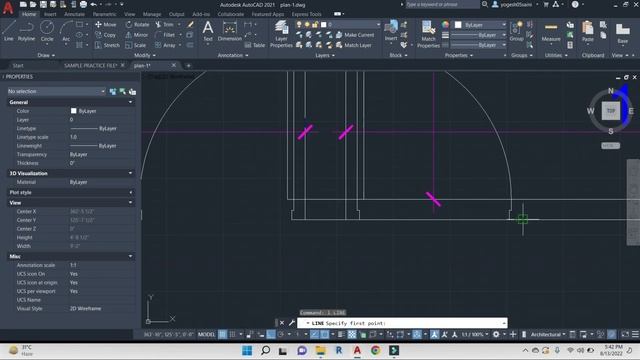The height and width of the screenshot is (360, 640).
Task: Select the Polyline tool
Action: (26, 31)
